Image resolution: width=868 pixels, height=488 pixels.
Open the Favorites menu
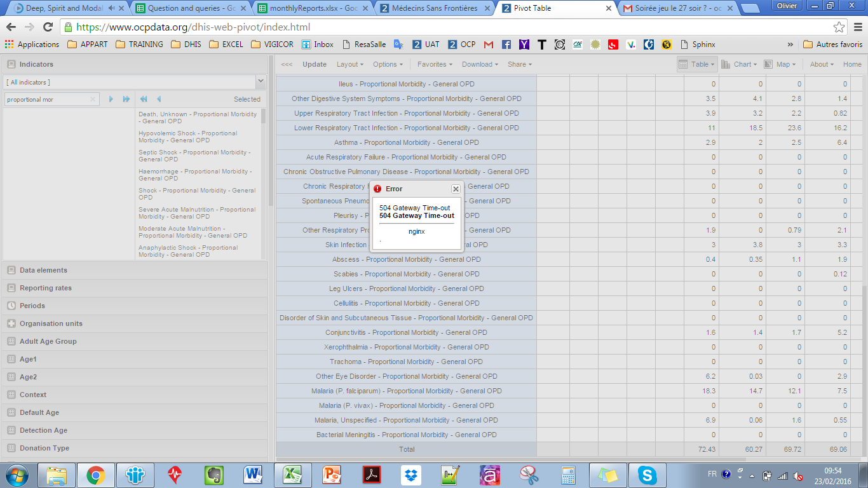[435, 64]
